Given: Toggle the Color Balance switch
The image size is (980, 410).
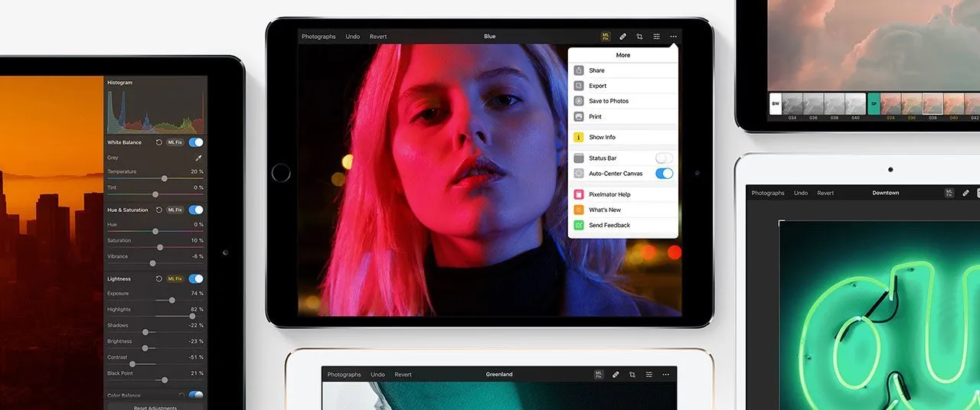Looking at the screenshot, I should [x=196, y=395].
